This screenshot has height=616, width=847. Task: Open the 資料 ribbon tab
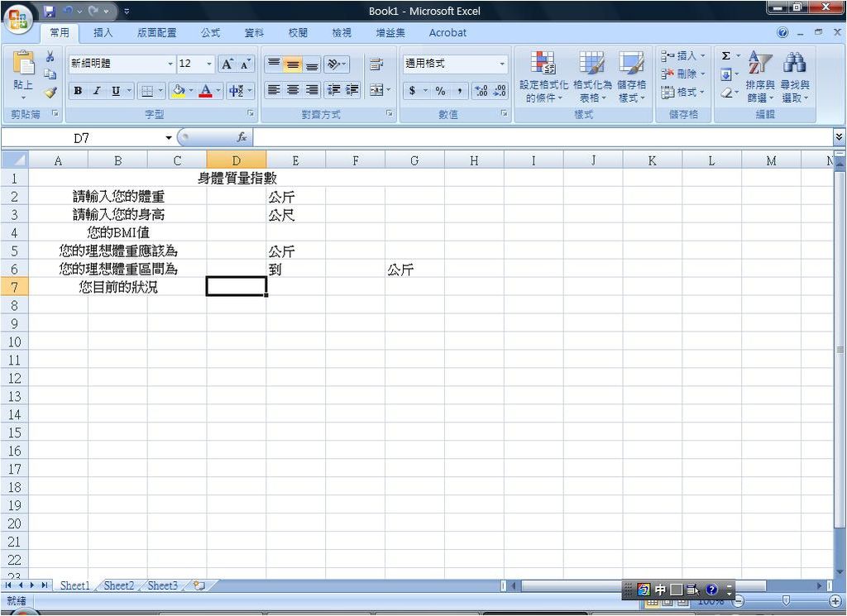(254, 33)
